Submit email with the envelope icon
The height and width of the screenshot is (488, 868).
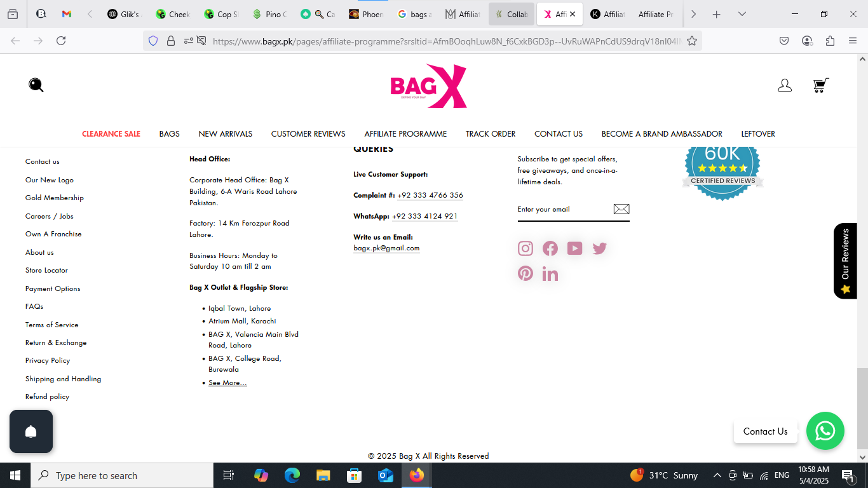coord(621,209)
